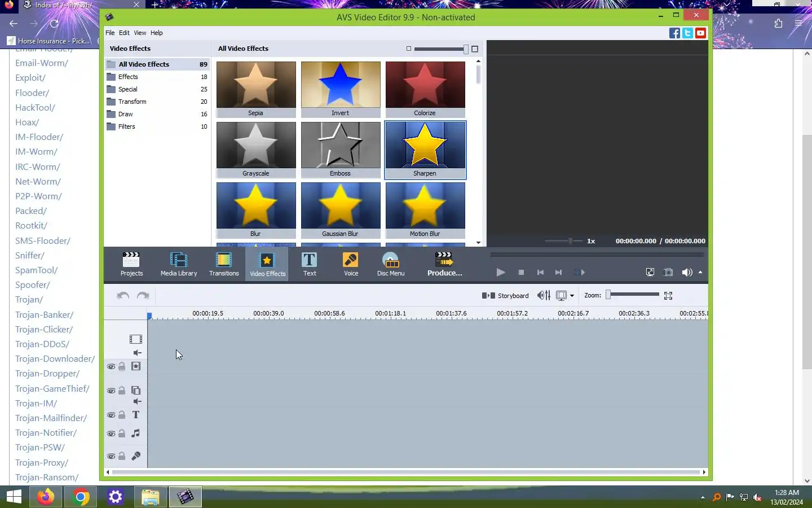812x508 pixels.
Task: Open the Projects panel
Action: pos(131,264)
